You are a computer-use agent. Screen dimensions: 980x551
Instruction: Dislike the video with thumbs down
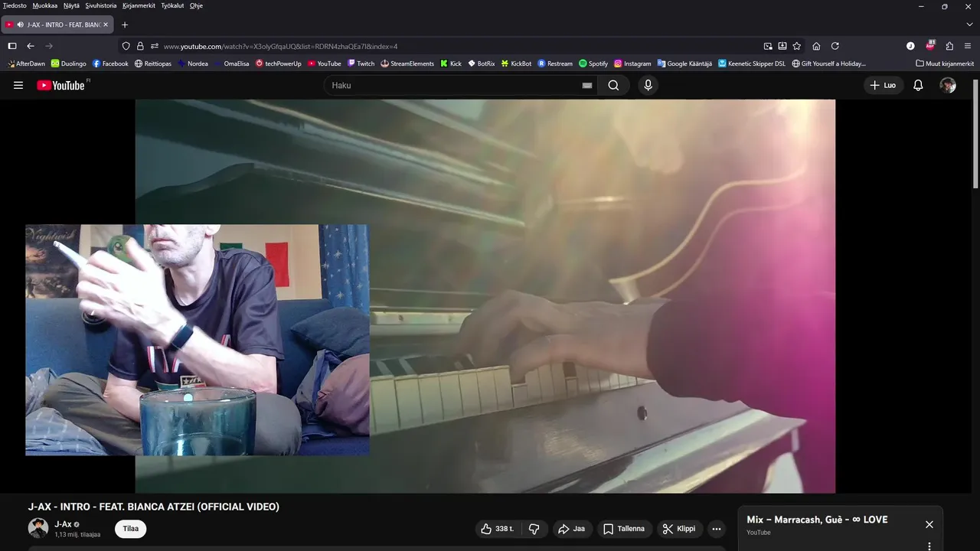[534, 529]
